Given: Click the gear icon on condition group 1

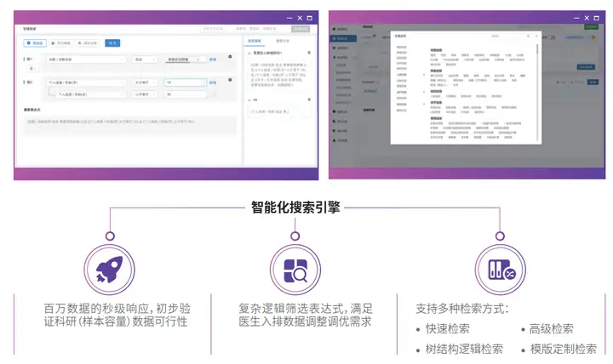Looking at the screenshot, I should pos(230,57).
